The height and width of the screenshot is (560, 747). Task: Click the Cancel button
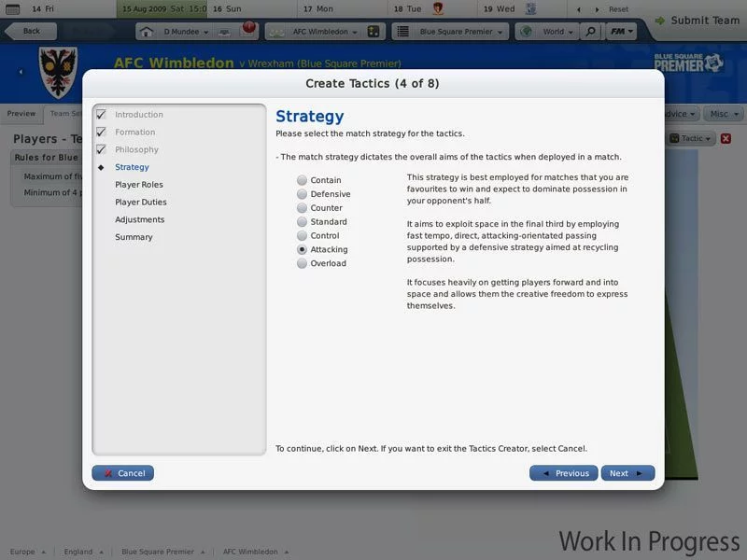[123, 473]
